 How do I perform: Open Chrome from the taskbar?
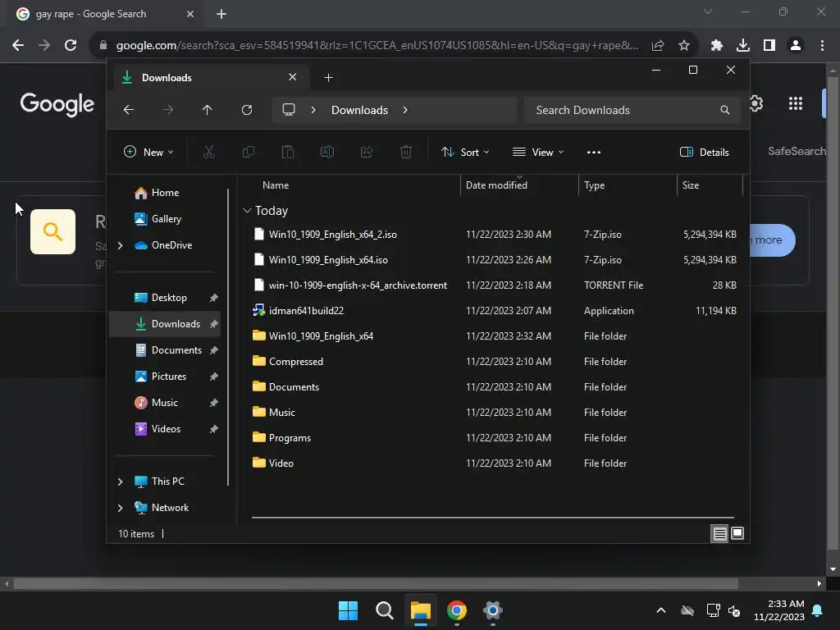[456, 610]
